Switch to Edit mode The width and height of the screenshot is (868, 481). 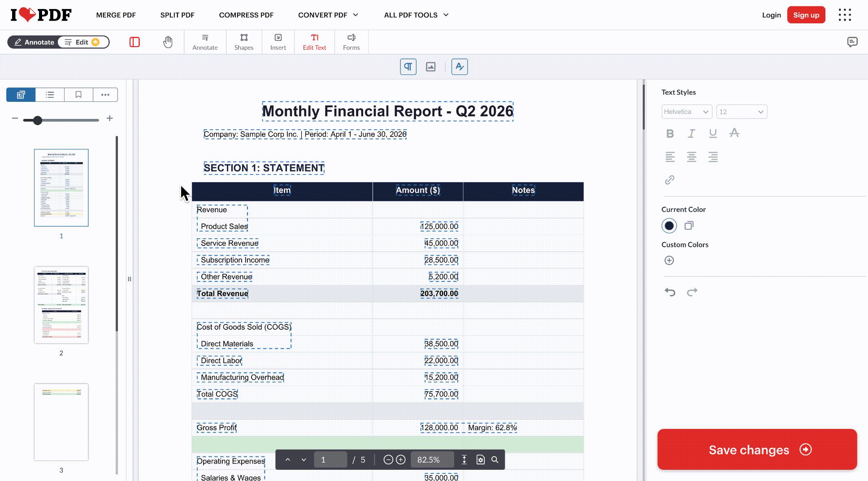pos(83,42)
